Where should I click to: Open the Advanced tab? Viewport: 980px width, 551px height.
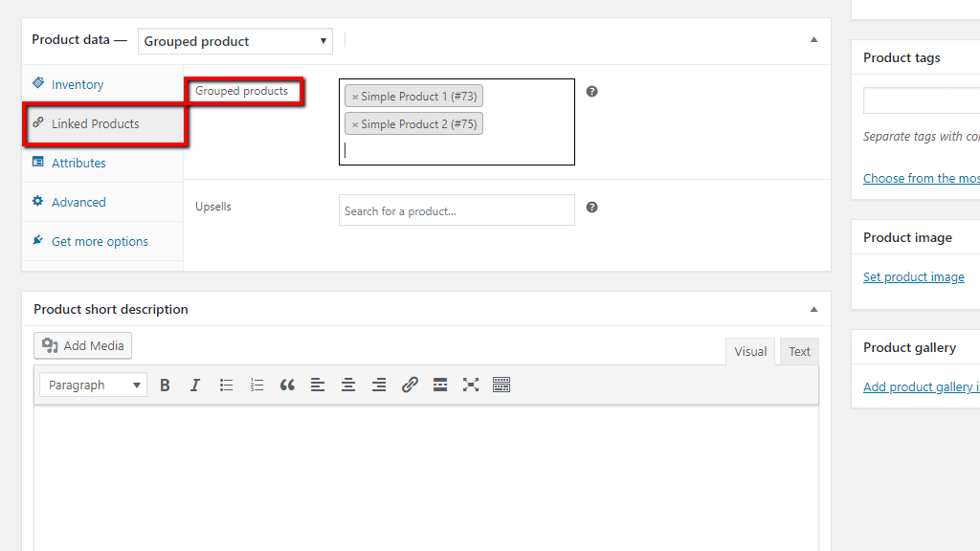click(x=102, y=202)
